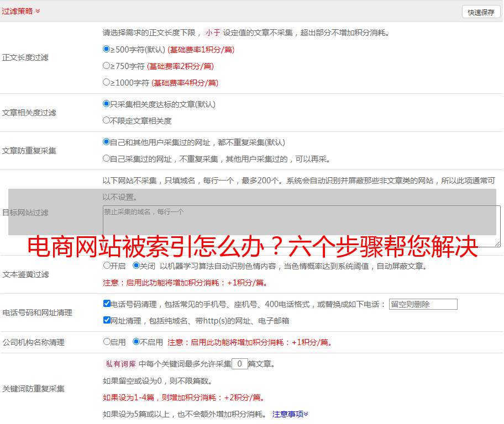Click the red note 如果设为1-4篇,则增加积分消耗

[185, 397]
